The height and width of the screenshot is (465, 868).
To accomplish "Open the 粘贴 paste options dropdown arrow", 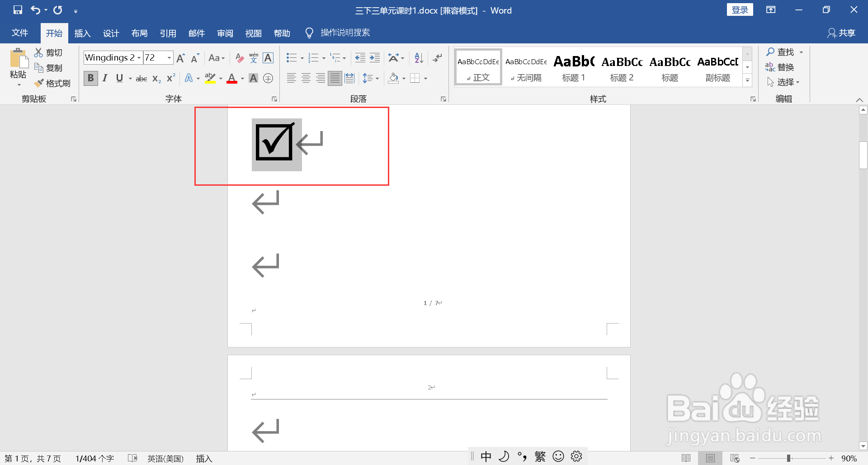I will coord(19,85).
